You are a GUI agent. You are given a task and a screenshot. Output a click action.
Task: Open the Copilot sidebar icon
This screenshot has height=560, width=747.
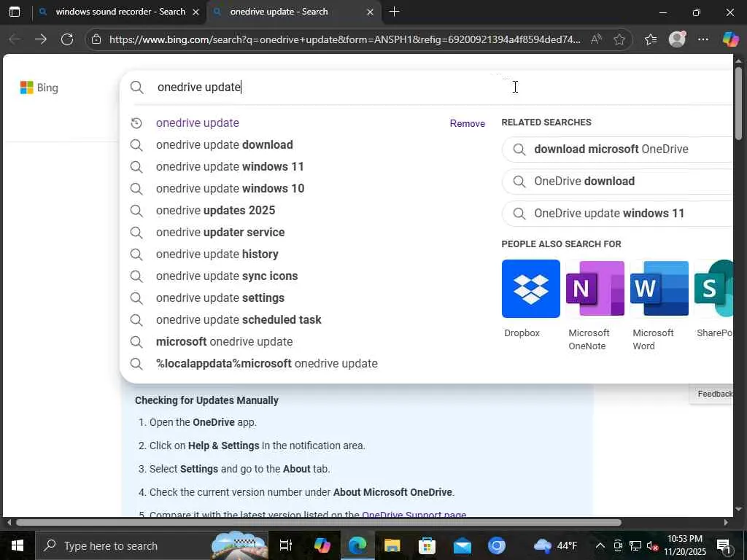730,39
